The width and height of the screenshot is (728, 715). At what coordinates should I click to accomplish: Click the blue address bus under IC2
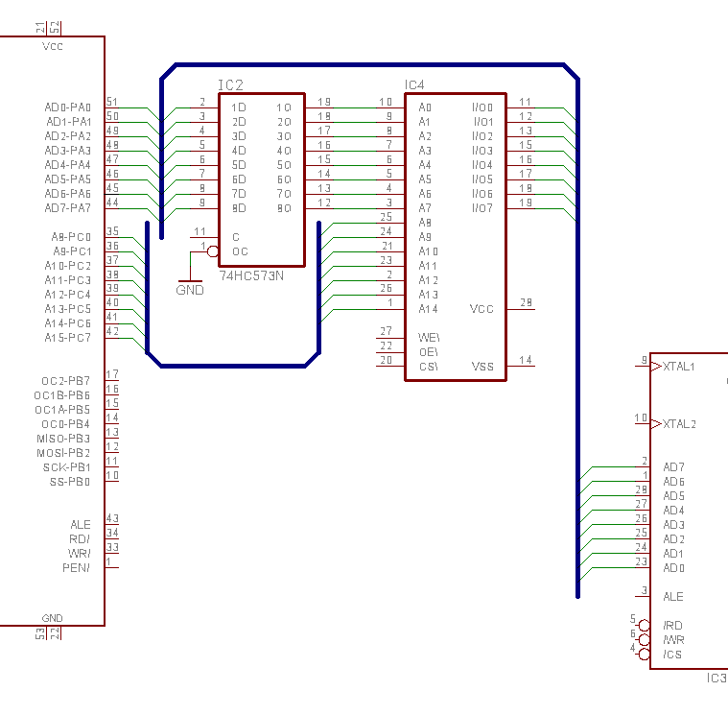tap(233, 366)
